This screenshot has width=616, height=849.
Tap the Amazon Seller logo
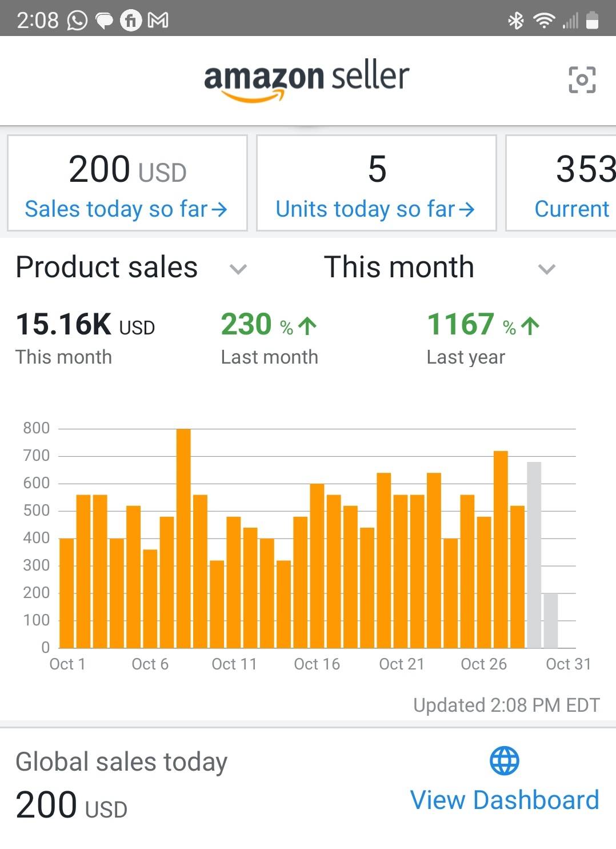point(307,80)
